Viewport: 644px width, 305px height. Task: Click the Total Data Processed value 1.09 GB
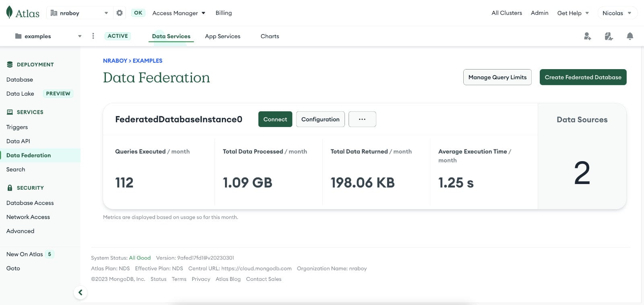click(248, 183)
